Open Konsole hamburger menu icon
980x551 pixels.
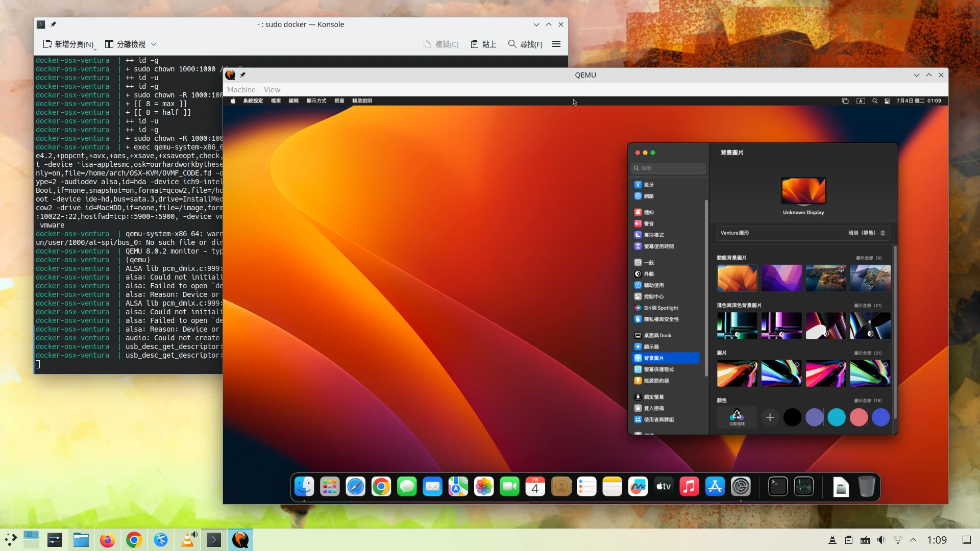coord(556,44)
